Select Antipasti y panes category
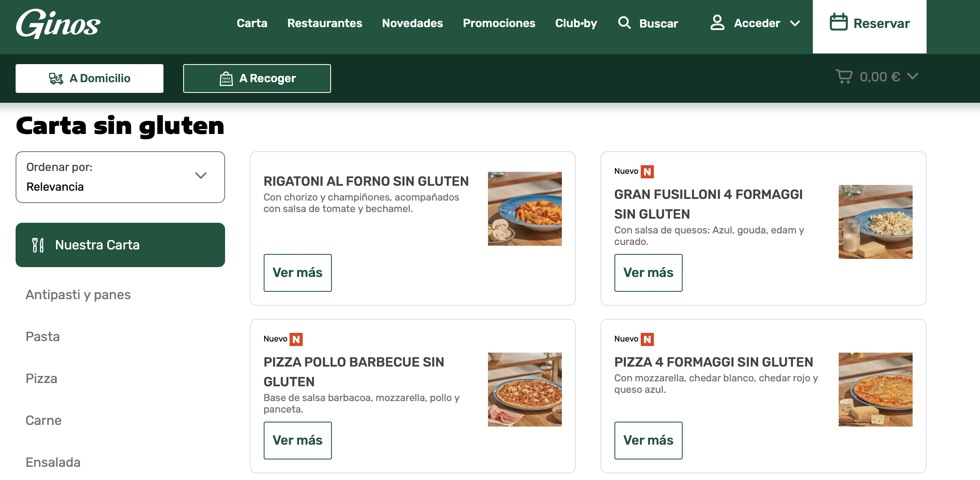 (78, 295)
